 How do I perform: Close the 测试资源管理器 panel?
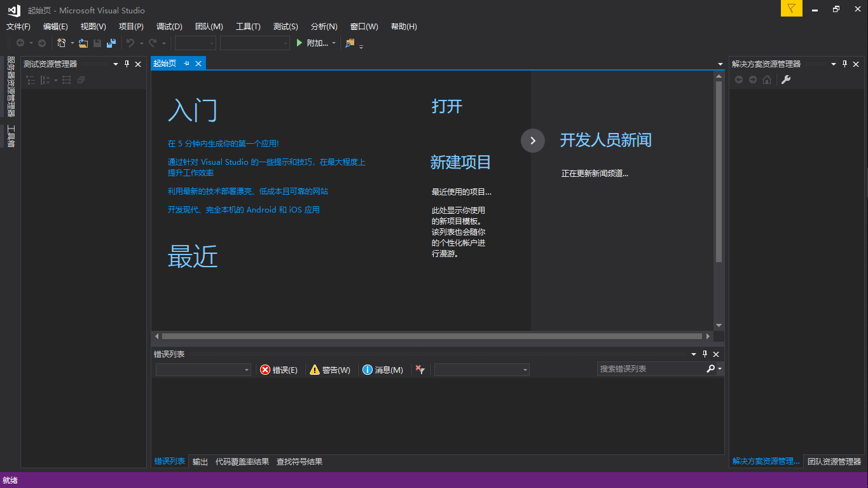tap(138, 64)
